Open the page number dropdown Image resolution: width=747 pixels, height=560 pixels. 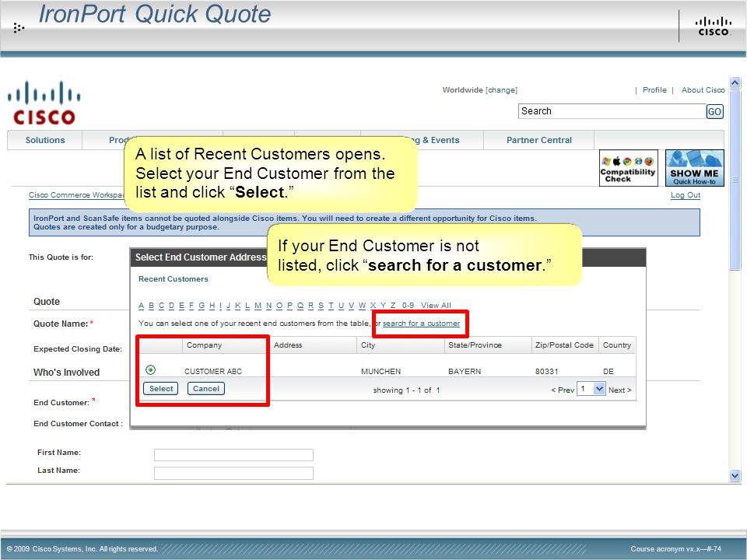pyautogui.click(x=599, y=389)
